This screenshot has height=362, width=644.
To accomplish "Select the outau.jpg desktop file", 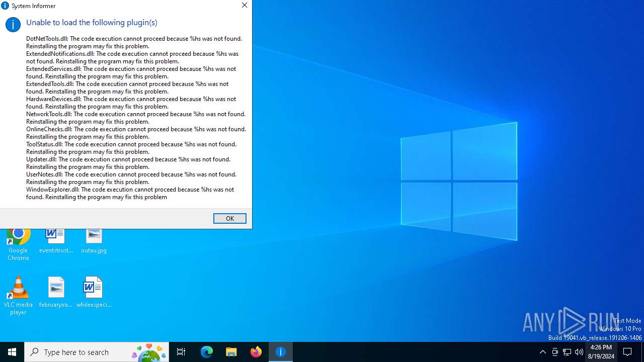I will [94, 241].
